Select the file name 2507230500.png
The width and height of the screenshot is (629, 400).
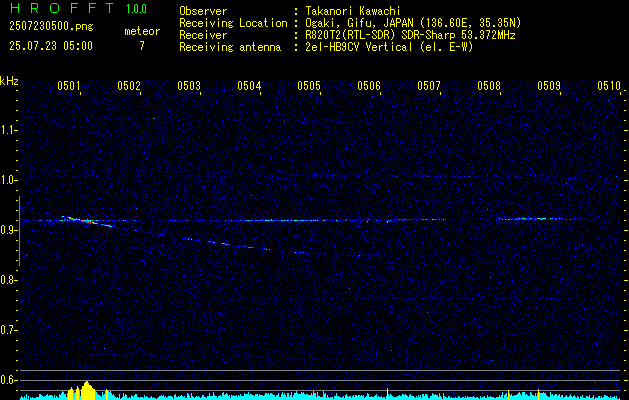tap(51, 27)
